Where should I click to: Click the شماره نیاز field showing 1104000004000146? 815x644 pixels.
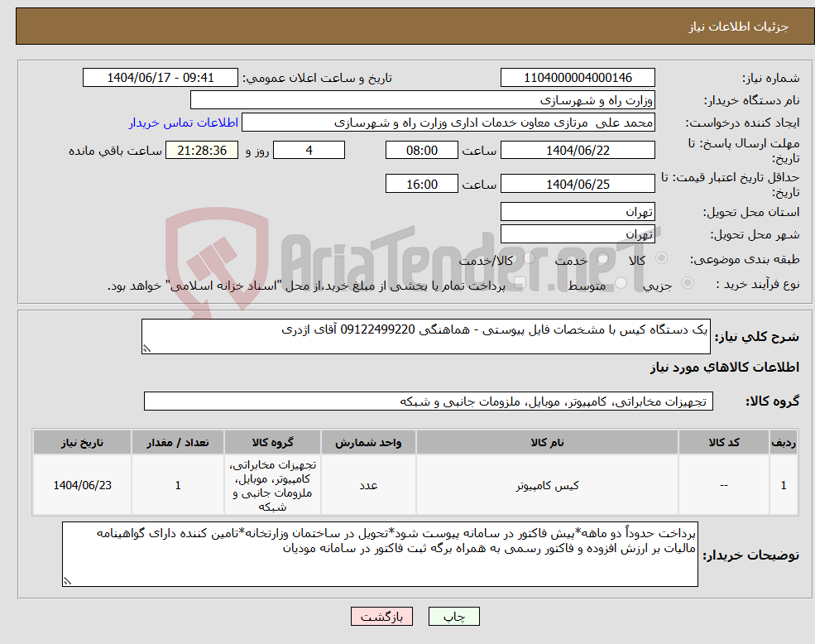pyautogui.click(x=577, y=77)
